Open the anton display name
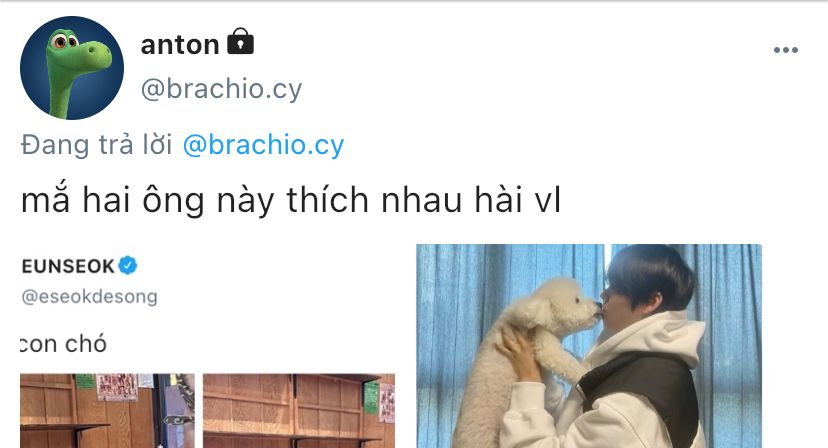This screenshot has width=828, height=448. point(180,45)
